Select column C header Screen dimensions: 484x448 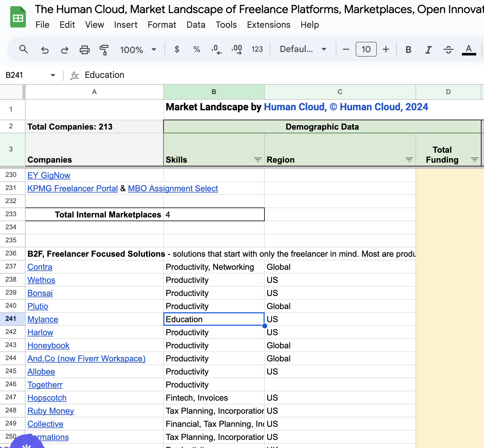click(340, 92)
